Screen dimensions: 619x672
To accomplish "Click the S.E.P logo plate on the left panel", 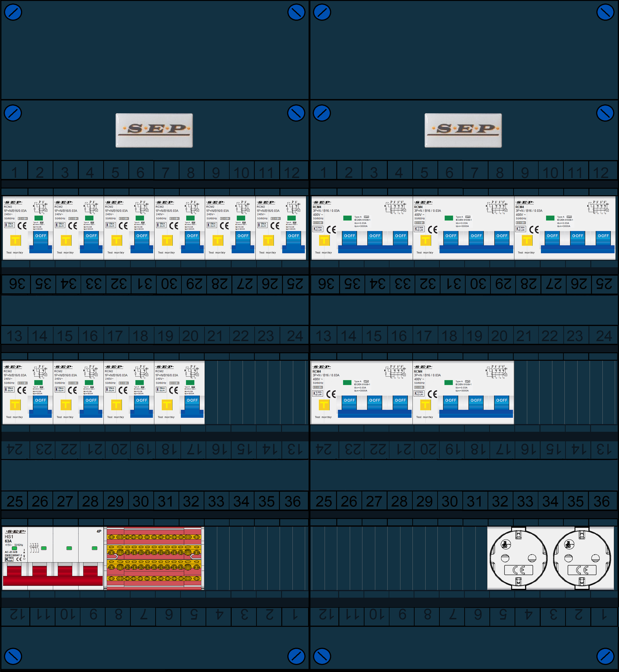I will pyautogui.click(x=154, y=130).
